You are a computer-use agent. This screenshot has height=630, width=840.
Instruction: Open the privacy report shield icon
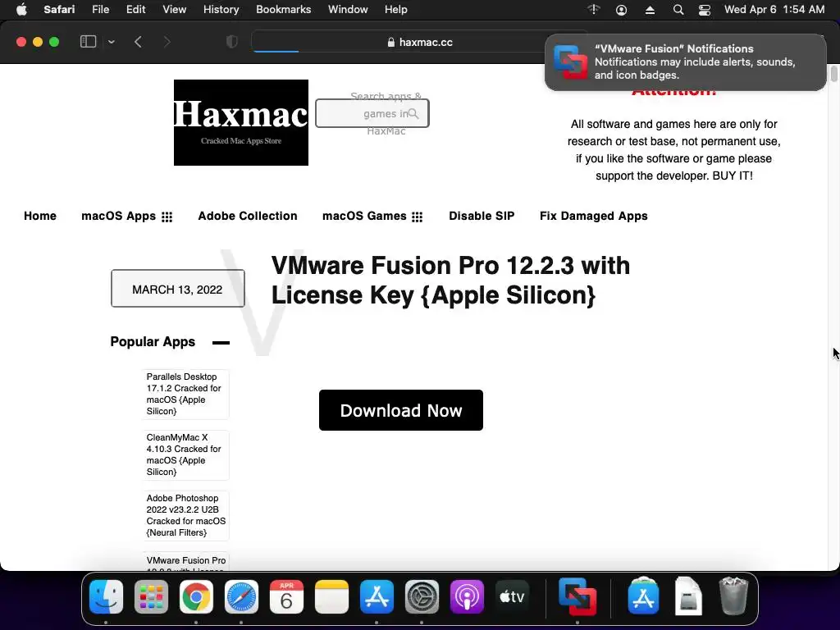232,42
